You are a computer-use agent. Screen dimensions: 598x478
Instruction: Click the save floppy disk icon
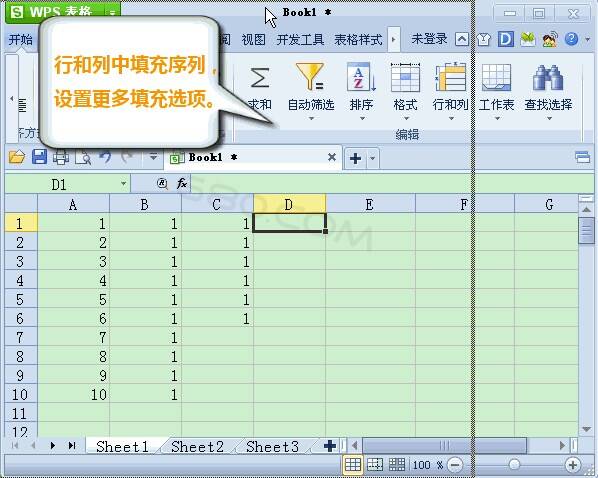point(39,157)
